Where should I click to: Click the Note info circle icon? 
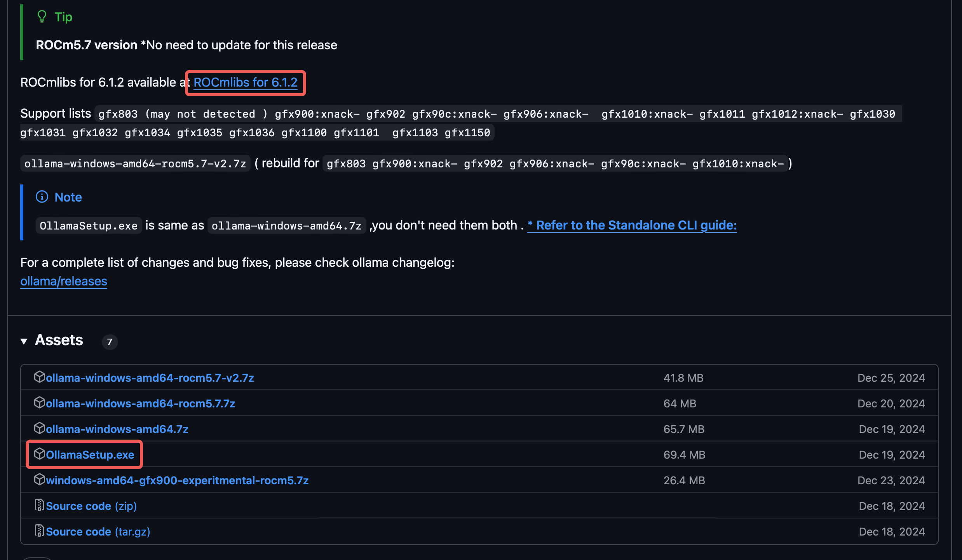(x=42, y=197)
